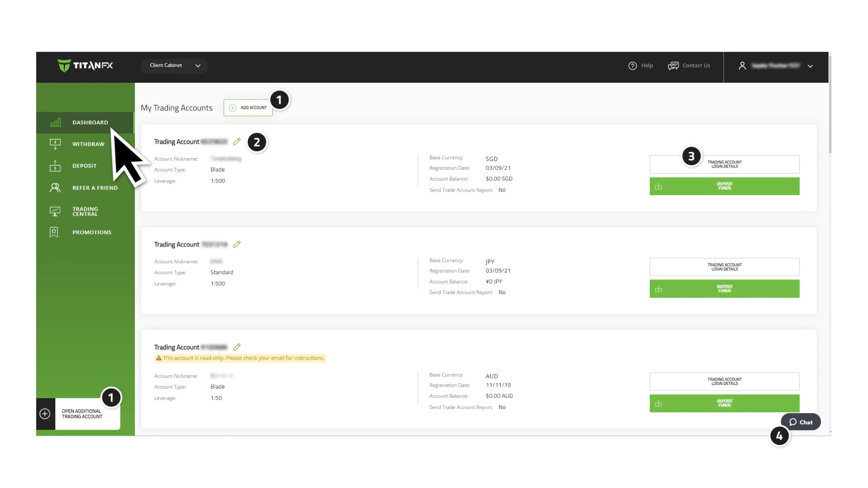The width and height of the screenshot is (868, 488).
Task: Click the edit pencil on the AUD trading account
Action: (x=237, y=347)
